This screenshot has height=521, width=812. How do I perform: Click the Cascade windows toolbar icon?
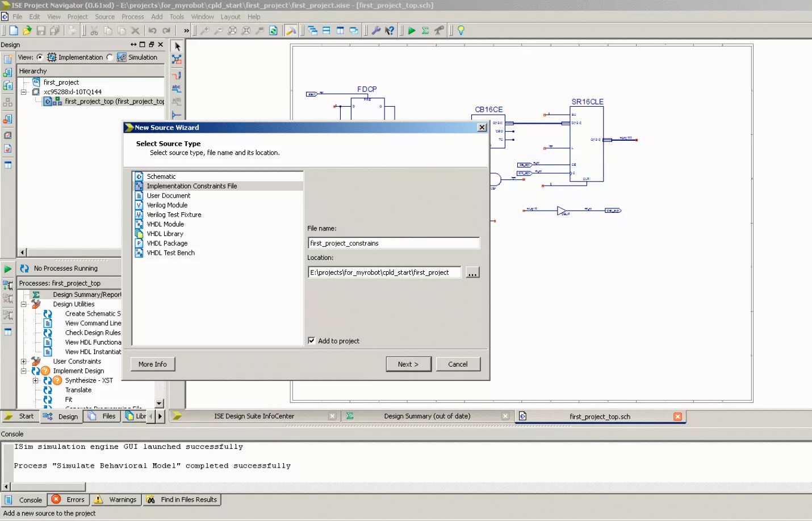[313, 31]
